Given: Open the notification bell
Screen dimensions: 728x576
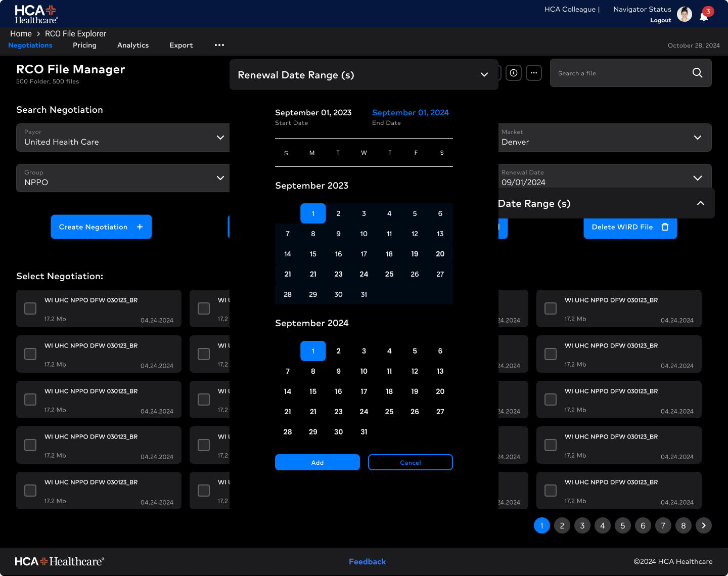Looking at the screenshot, I should (704, 16).
